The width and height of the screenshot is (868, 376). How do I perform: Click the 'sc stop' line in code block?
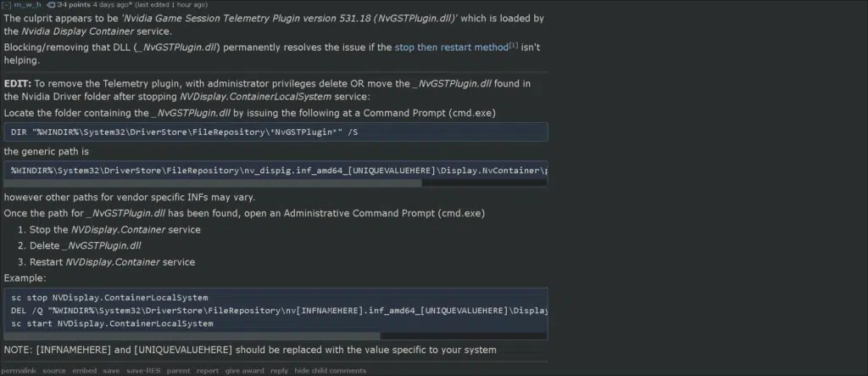(x=109, y=298)
